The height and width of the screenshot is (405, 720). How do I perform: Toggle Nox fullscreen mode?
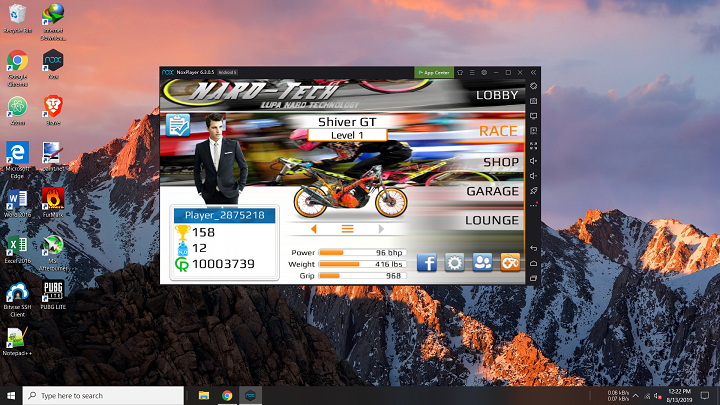click(533, 146)
